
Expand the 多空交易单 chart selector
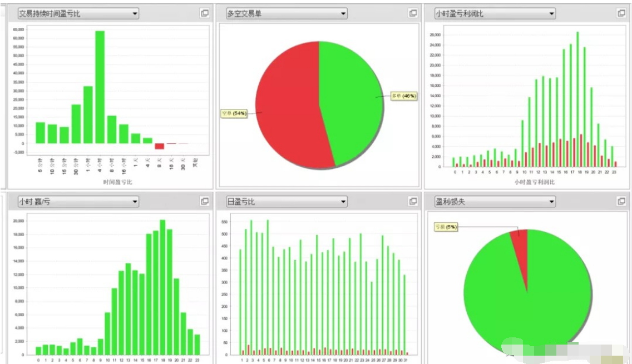(x=343, y=13)
